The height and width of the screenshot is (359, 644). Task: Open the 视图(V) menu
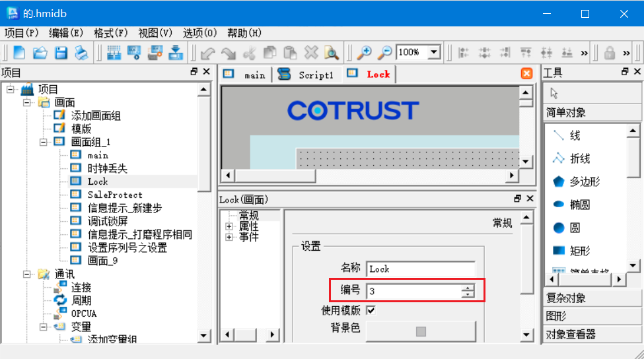[155, 33]
